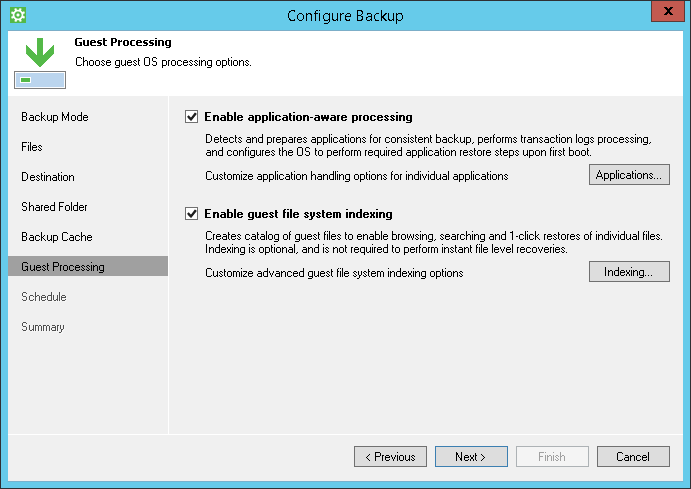Screen dimensions: 691x489
Task: Open the Applications settings
Action: 628,175
